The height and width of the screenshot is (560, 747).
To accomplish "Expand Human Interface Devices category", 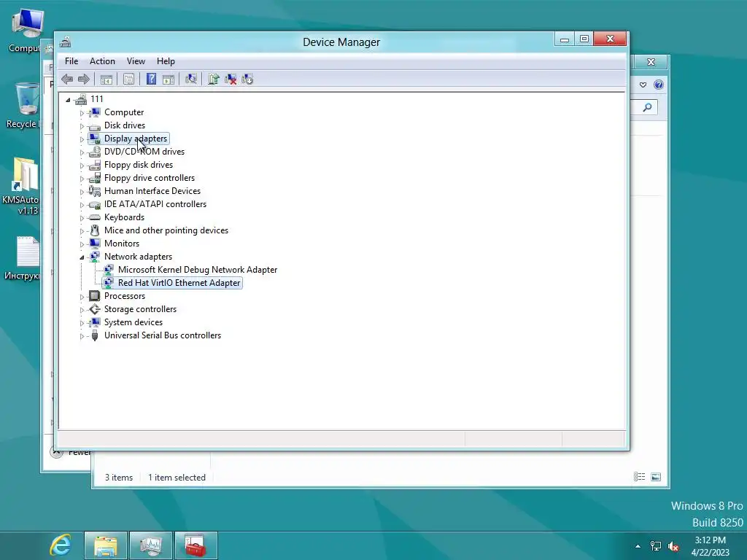I will (x=82, y=192).
